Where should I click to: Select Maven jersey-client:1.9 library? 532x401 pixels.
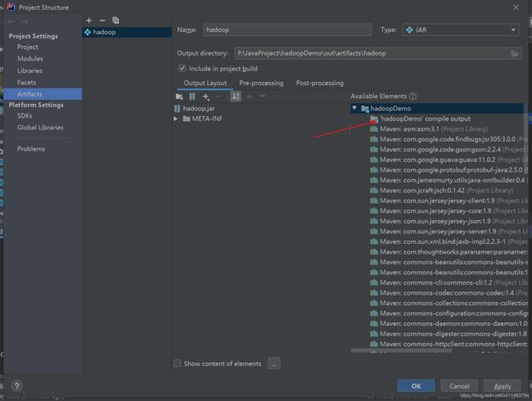point(449,200)
